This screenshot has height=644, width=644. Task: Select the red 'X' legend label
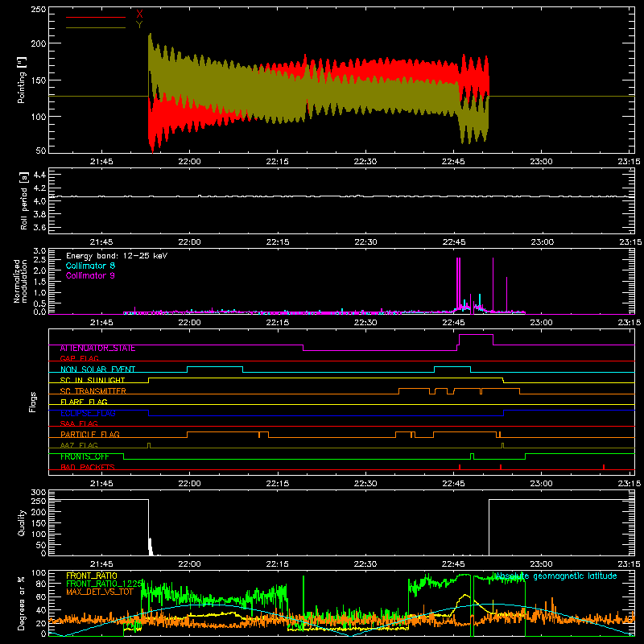click(139, 14)
